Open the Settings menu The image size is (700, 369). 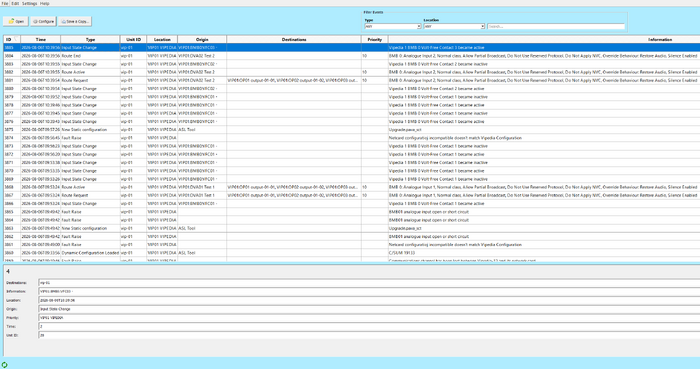point(29,3)
